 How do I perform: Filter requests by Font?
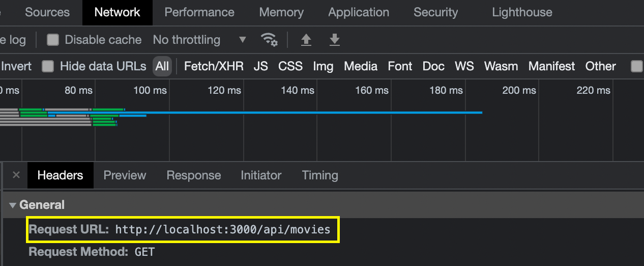(400, 66)
